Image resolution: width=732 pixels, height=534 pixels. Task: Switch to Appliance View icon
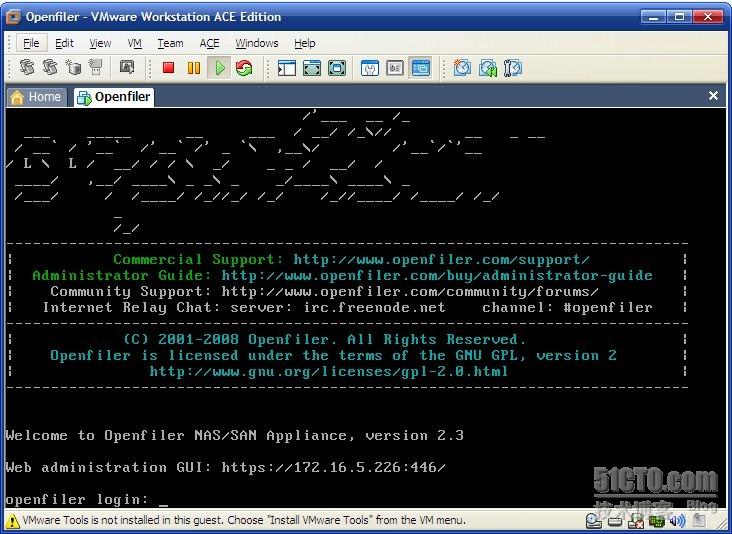(x=395, y=68)
